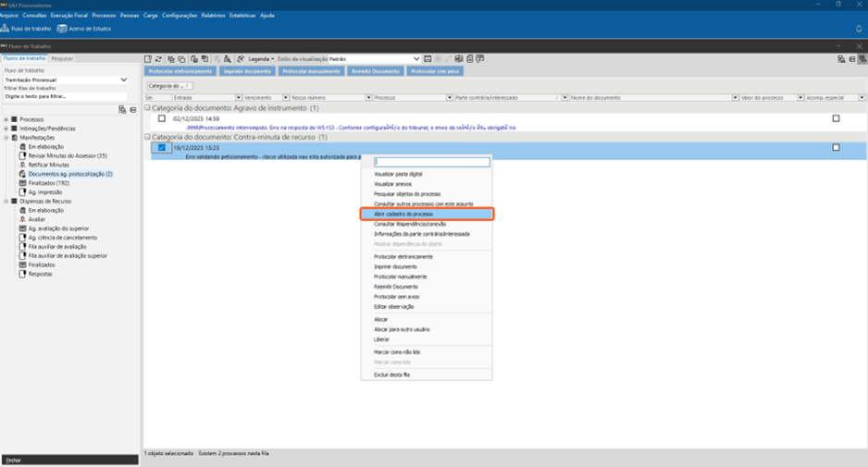Expand the Processos tree node
This screenshot has width=868, height=467.
pos(6,119)
